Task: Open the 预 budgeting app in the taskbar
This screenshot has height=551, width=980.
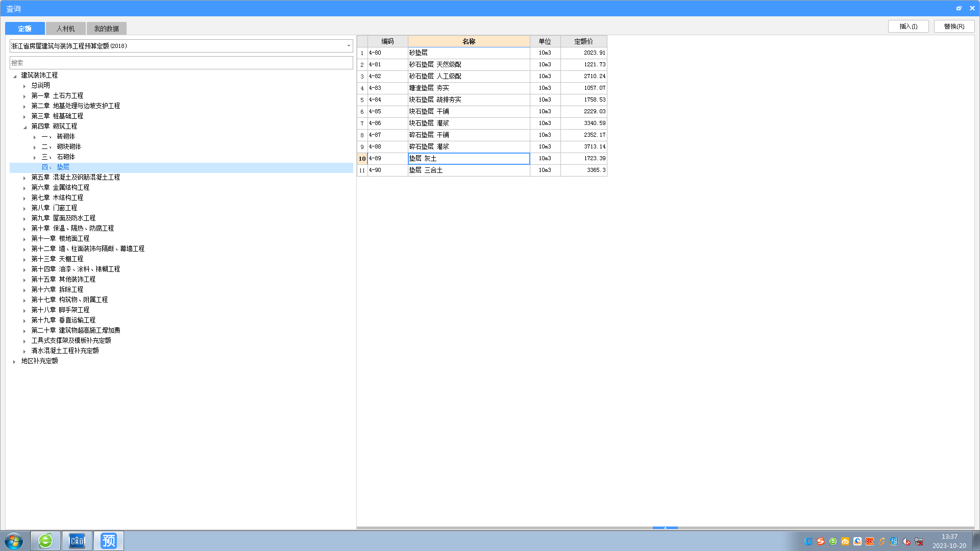Action: point(109,541)
